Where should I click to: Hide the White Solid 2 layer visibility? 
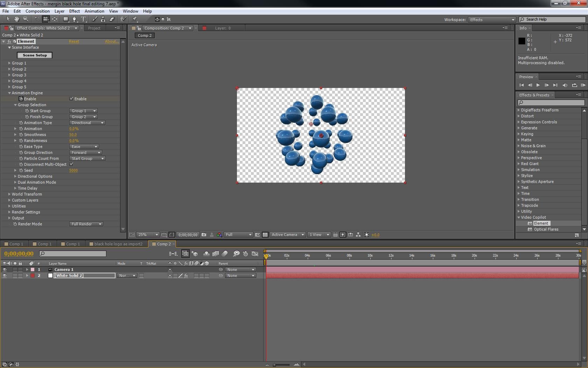tap(5, 276)
